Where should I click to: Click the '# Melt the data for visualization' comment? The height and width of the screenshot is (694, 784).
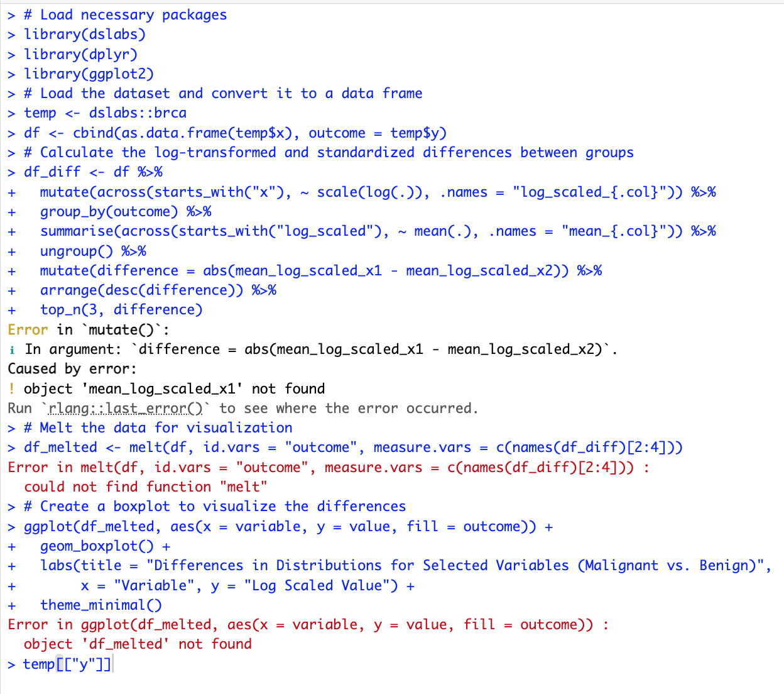click(158, 427)
